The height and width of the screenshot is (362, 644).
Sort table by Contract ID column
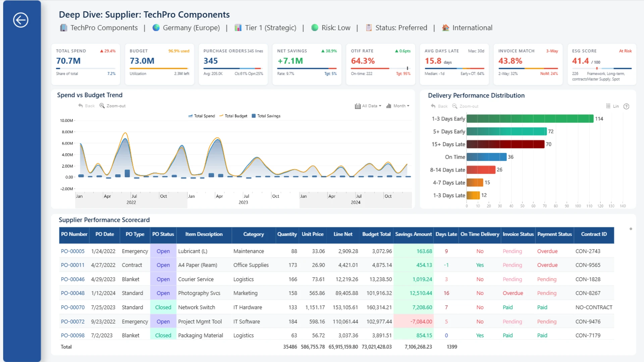(594, 234)
